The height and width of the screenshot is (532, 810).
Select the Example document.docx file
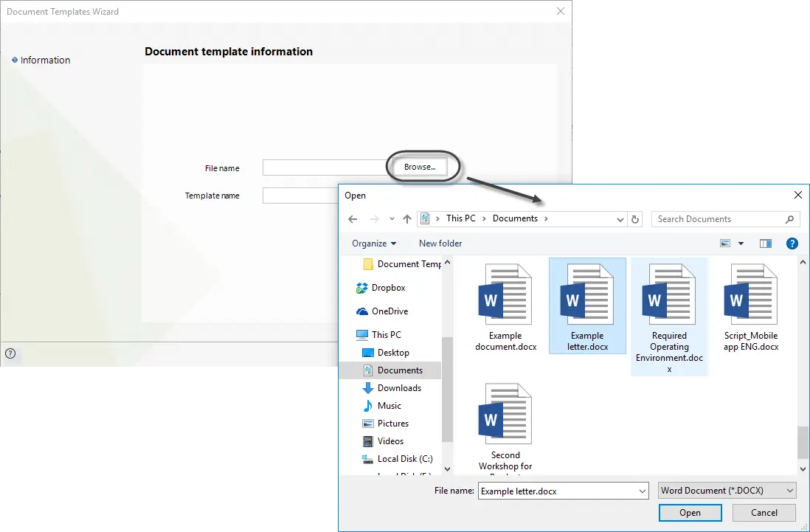pos(505,308)
